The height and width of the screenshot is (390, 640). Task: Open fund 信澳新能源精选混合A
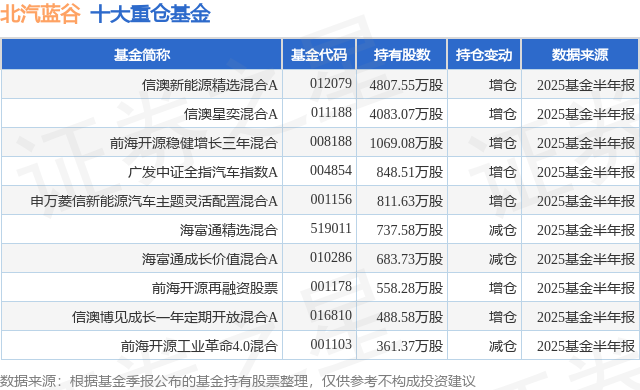[210, 85]
